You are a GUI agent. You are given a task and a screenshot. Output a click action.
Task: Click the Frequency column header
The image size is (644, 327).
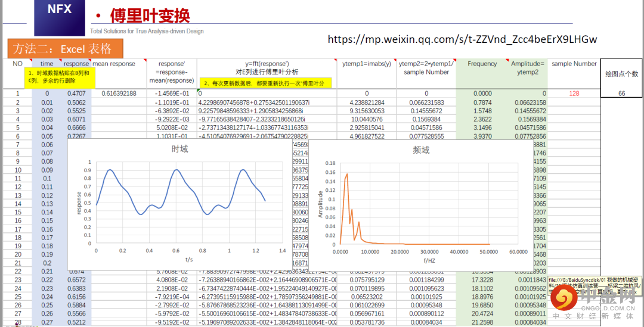pyautogui.click(x=482, y=64)
